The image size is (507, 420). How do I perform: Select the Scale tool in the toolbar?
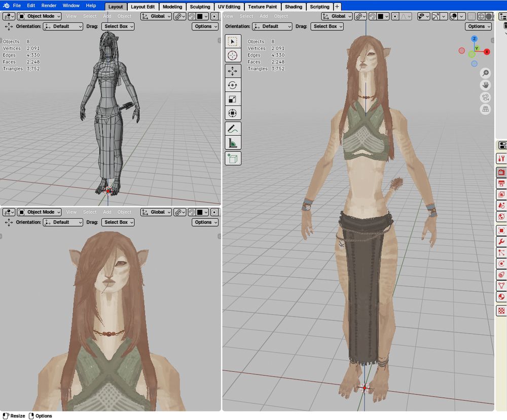click(233, 99)
